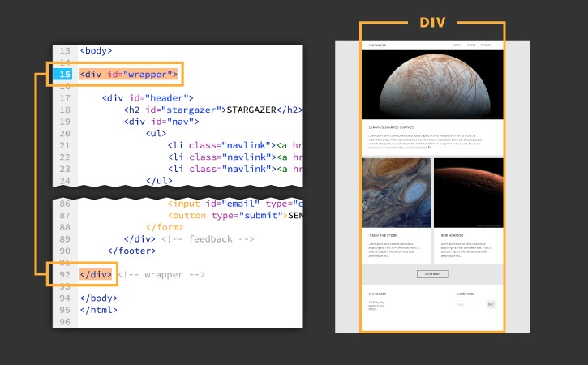The height and width of the screenshot is (365, 588).
Task: Click line number 92 in code gutter
Action: [65, 275]
